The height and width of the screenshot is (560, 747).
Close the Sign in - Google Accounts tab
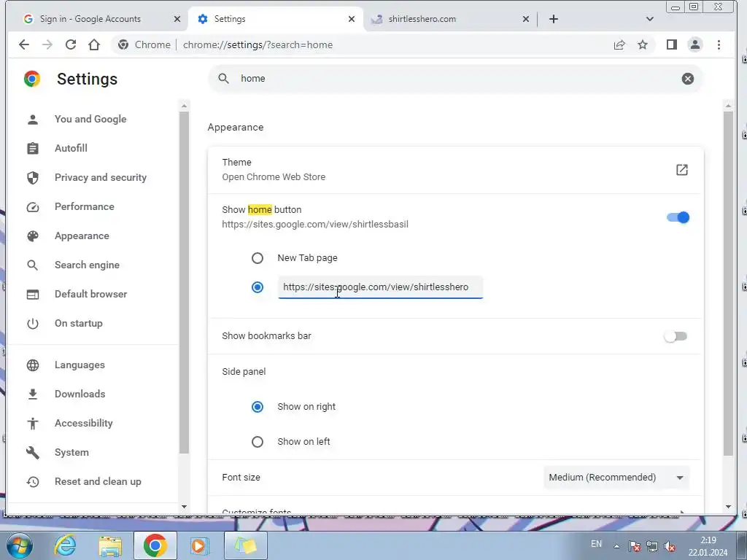(x=177, y=19)
